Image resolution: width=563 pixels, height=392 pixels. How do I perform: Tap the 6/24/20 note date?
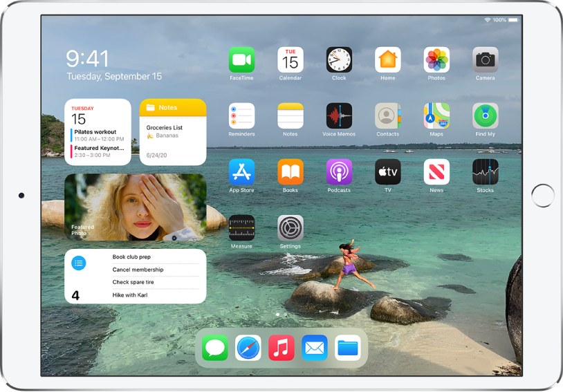[x=156, y=156]
